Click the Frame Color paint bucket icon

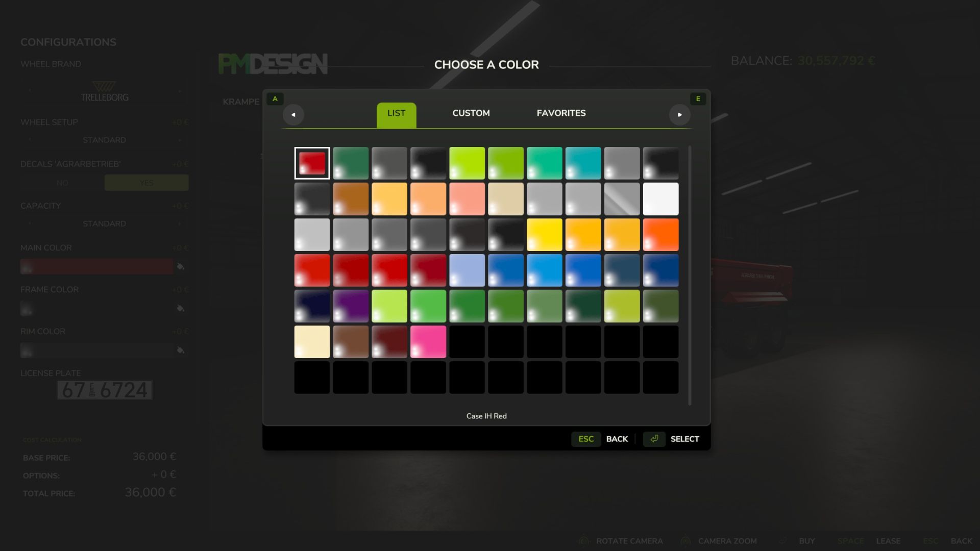(x=180, y=308)
